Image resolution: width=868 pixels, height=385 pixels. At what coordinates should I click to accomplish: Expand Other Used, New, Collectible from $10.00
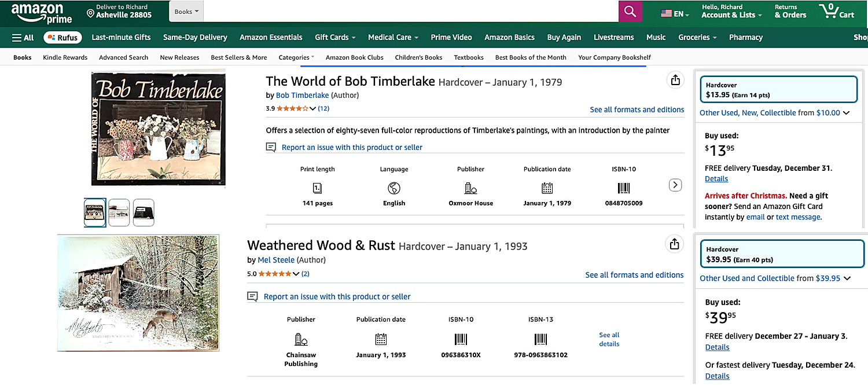coord(774,113)
